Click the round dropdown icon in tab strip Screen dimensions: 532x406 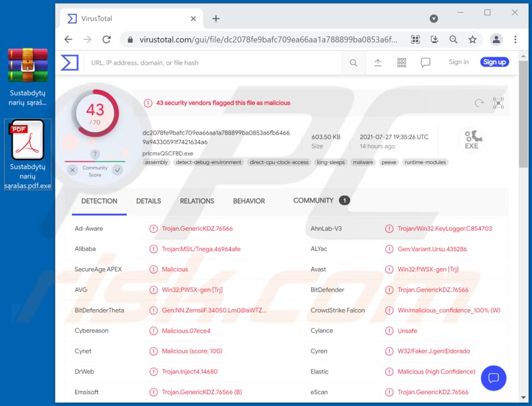[434, 19]
